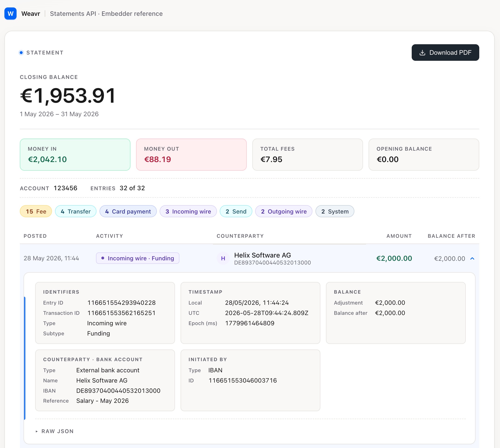Click the COUNTERPARTY column header

point(240,236)
